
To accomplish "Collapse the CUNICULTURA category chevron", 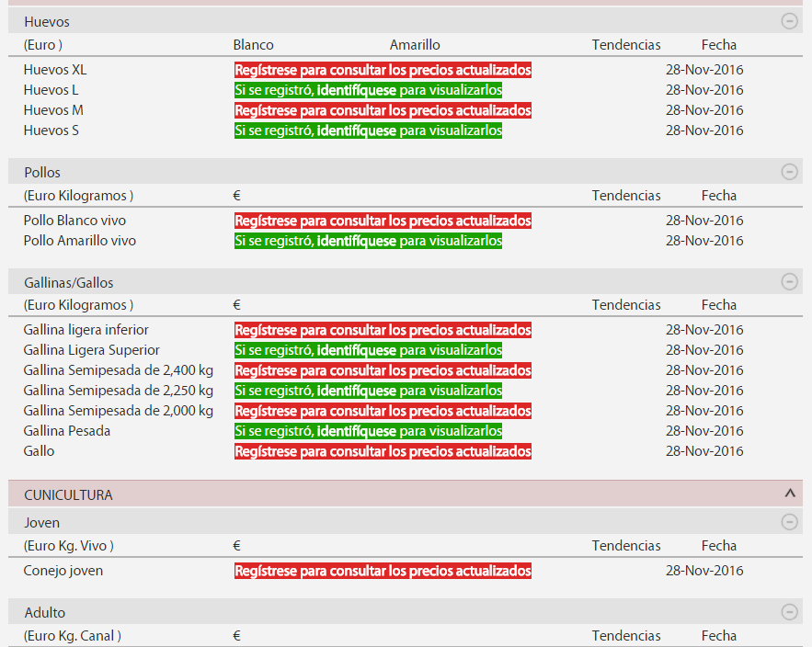I will 789,494.
